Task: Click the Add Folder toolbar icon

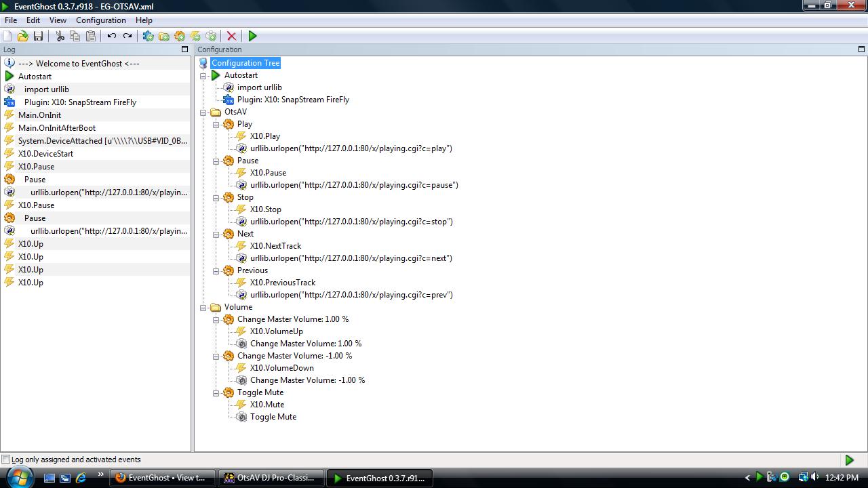Action: [163, 36]
